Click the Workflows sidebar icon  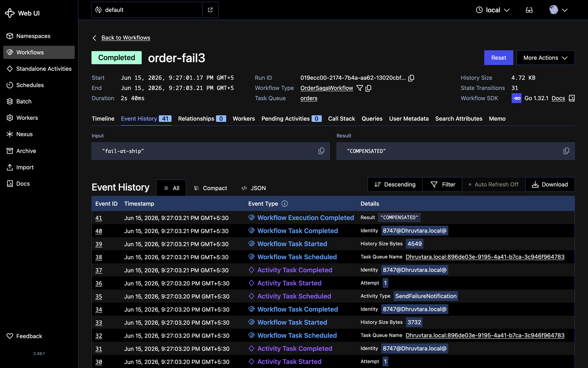click(x=10, y=52)
